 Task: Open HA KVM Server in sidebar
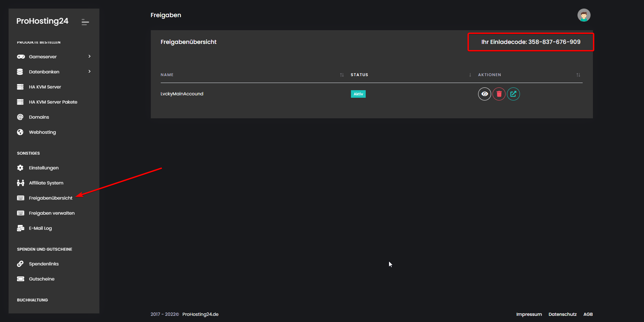tap(45, 87)
